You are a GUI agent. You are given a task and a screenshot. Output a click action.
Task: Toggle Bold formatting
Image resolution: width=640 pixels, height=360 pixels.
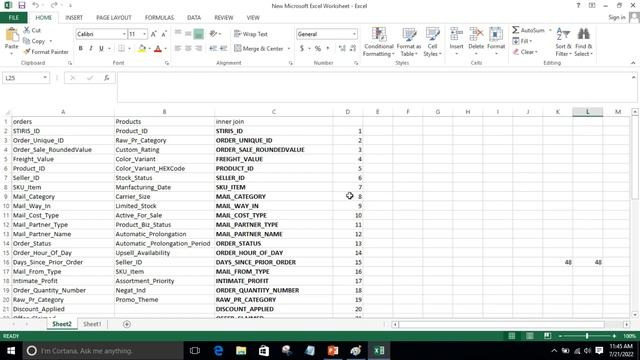(x=81, y=48)
